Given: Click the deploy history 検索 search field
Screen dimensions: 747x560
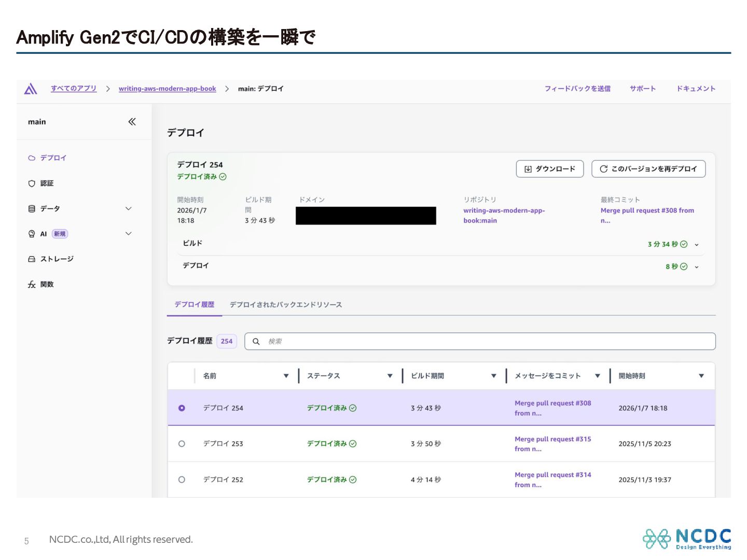Looking at the screenshot, I should [480, 342].
